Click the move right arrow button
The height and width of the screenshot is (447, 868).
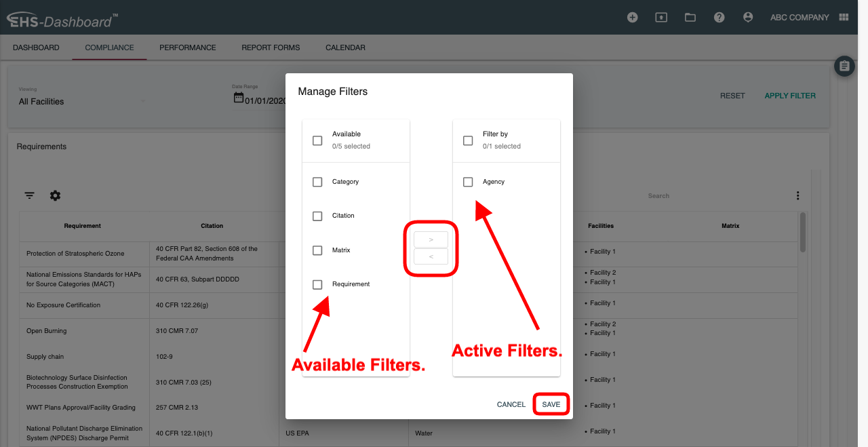tap(431, 239)
